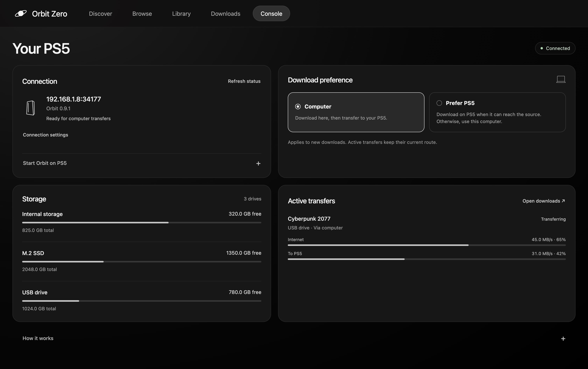This screenshot has height=369, width=588.
Task: Click the 3 drives count label
Action: point(252,199)
